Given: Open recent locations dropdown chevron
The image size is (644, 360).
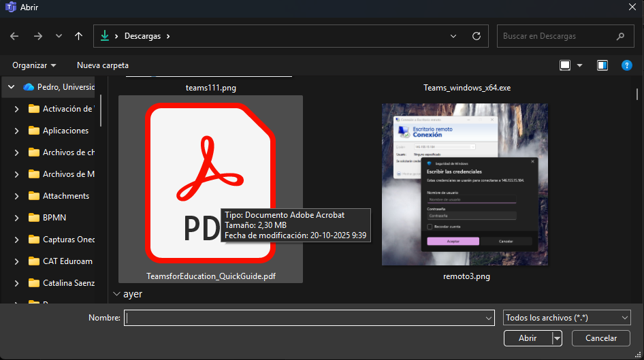Looking at the screenshot, I should click(x=59, y=36).
